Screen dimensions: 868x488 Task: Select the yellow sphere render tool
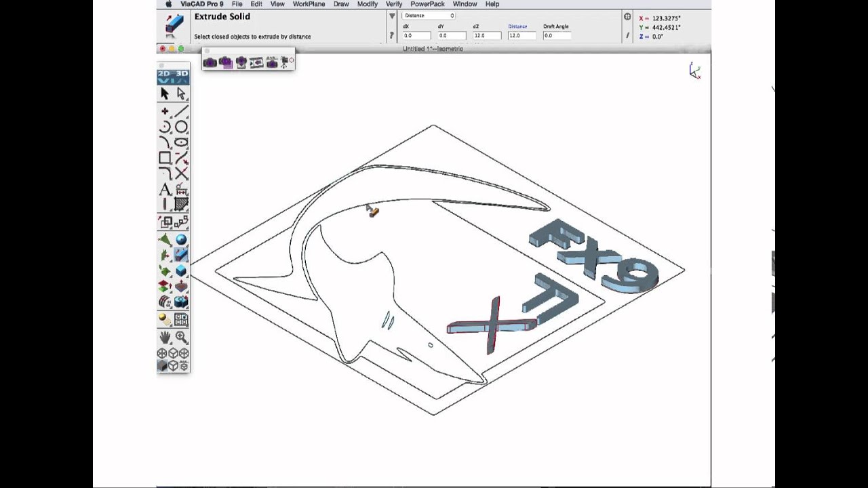coord(165,319)
